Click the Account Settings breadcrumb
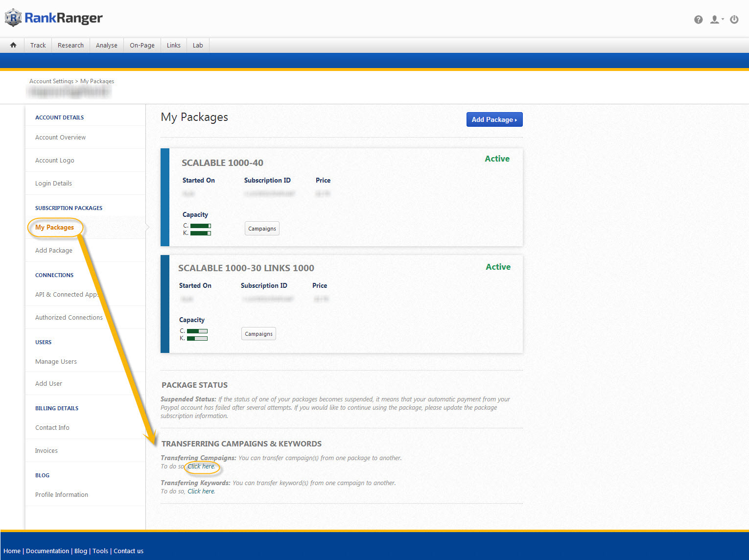The height and width of the screenshot is (560, 749). 51,81
